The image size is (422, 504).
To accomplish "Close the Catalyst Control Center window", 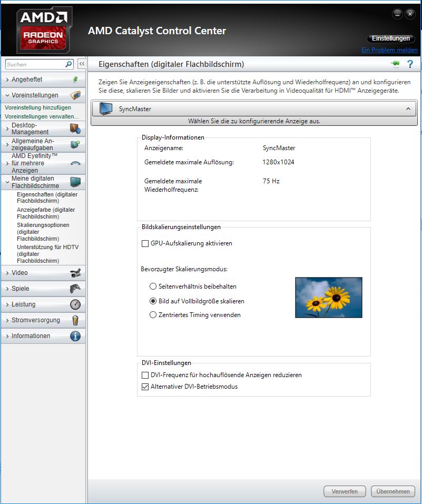I will click(x=410, y=14).
